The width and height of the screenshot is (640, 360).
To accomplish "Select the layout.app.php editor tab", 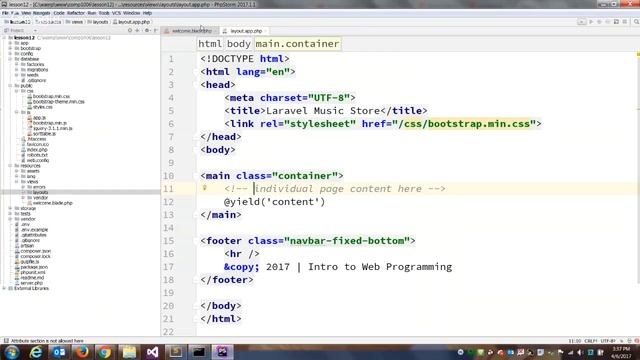I will [x=246, y=31].
